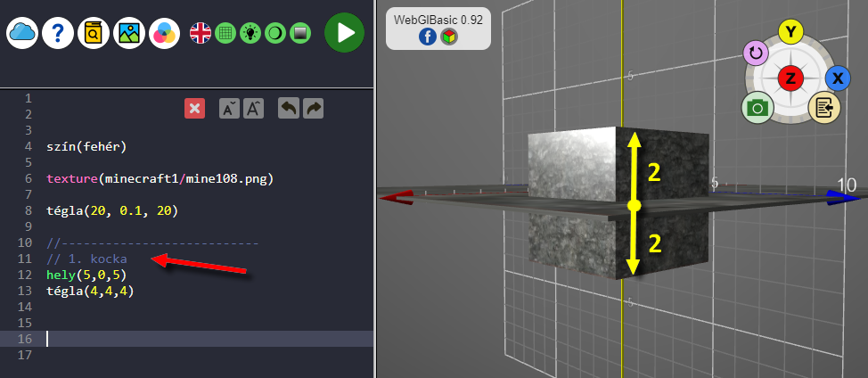Open help via the question mark icon
868x378 pixels.
(x=58, y=33)
